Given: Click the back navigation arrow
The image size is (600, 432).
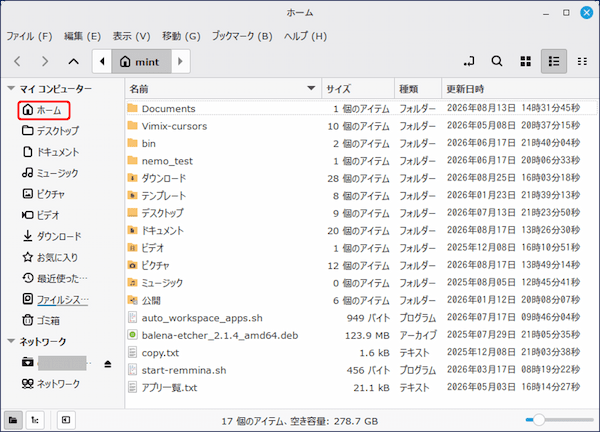Looking at the screenshot, I should tap(17, 61).
